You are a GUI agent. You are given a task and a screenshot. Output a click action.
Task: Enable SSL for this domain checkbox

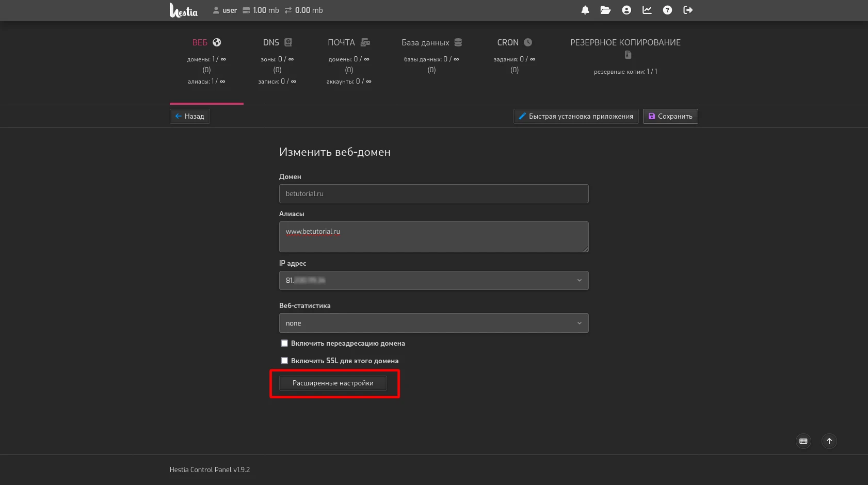point(284,361)
